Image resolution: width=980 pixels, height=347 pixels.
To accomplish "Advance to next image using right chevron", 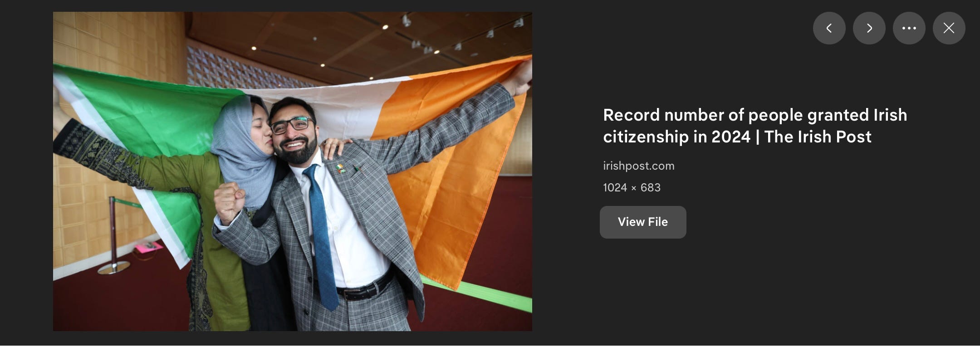I will pos(869,28).
